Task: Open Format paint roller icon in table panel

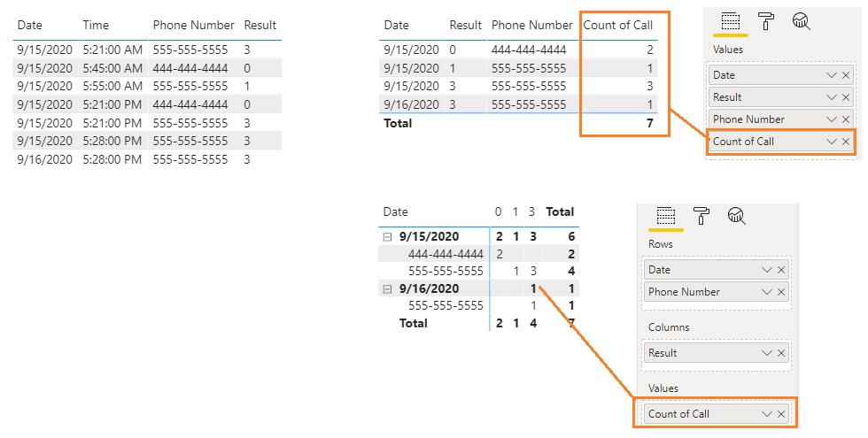Action: pos(766,21)
